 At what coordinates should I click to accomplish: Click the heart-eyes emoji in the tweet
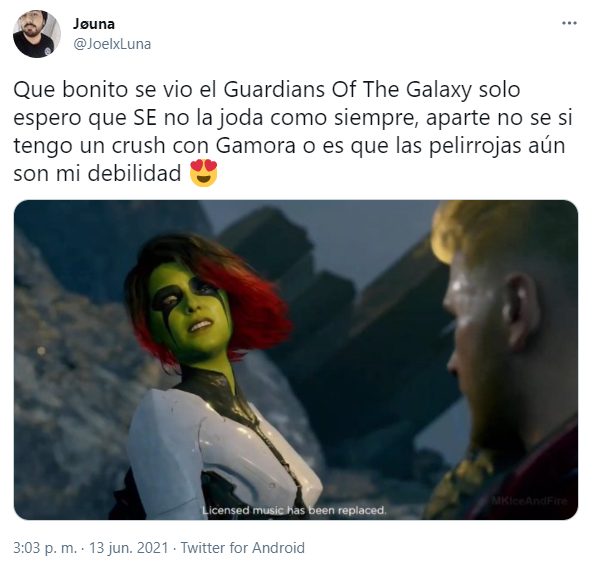coord(204,173)
